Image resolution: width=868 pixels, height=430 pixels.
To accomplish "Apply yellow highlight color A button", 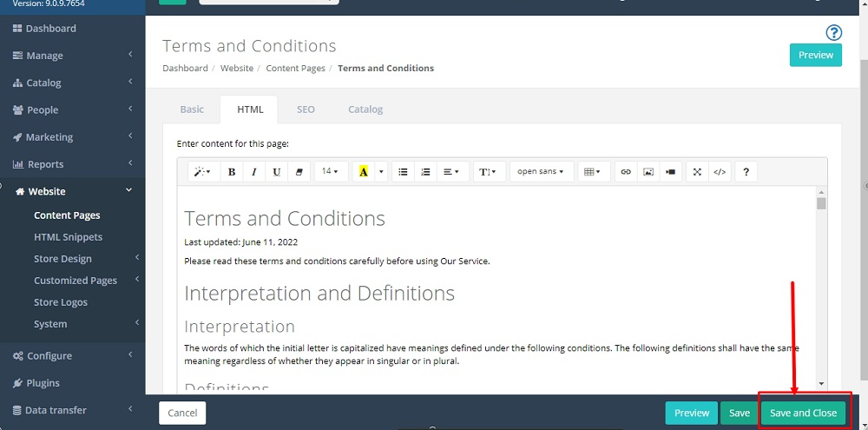I will pos(364,172).
